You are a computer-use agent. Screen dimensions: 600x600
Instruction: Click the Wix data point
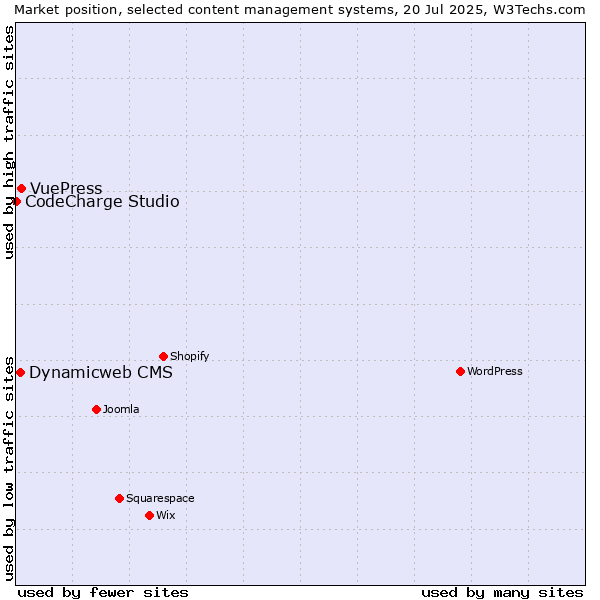[x=150, y=515]
